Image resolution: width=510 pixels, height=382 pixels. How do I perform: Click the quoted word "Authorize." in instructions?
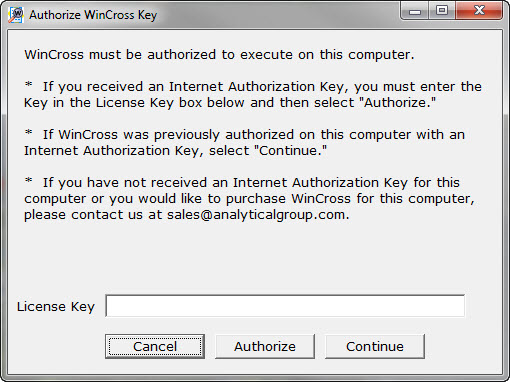pos(398,103)
